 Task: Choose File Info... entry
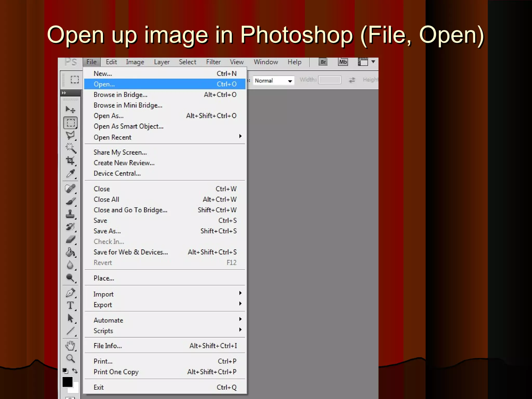(x=164, y=346)
